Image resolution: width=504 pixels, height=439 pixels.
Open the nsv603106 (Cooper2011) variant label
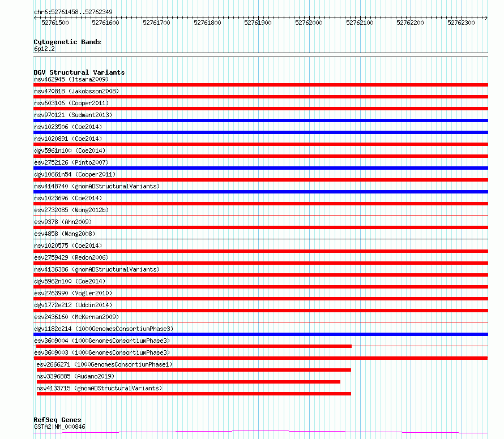71,103
